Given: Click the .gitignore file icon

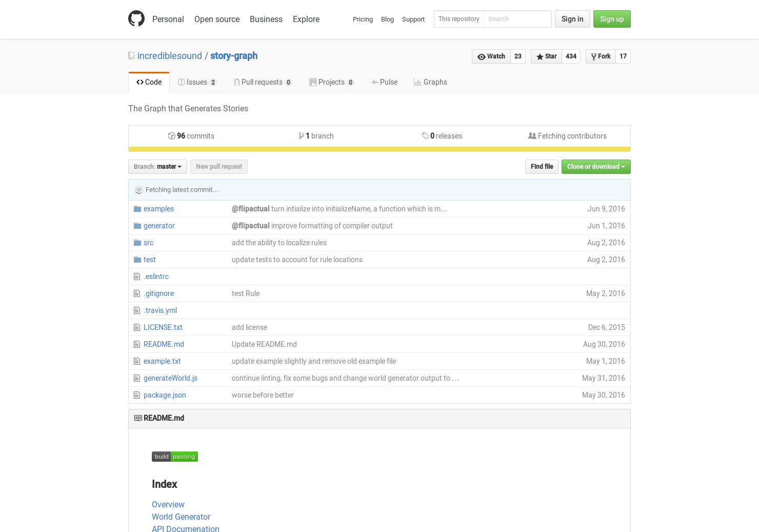Looking at the screenshot, I should [137, 293].
